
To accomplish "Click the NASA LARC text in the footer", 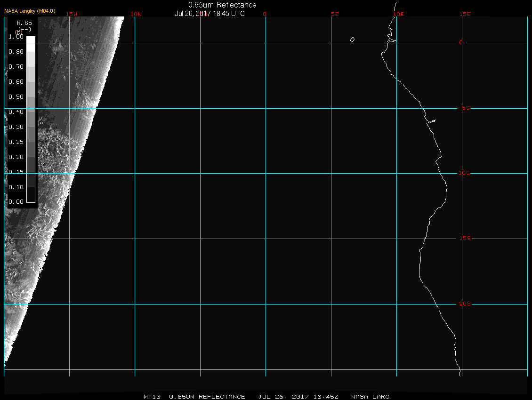I will click(370, 397).
